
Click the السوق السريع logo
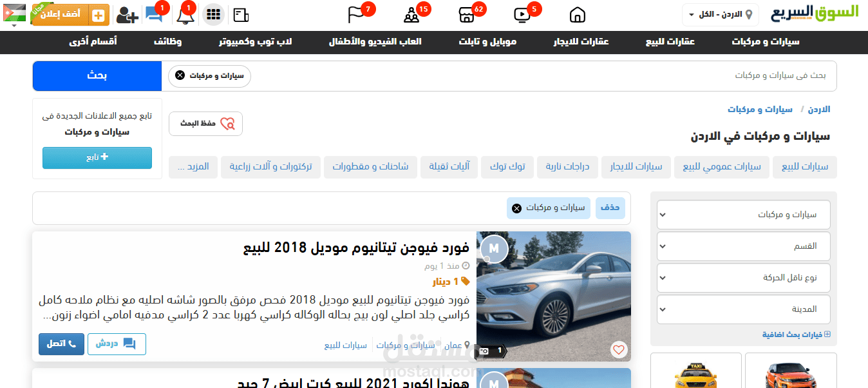tap(815, 14)
